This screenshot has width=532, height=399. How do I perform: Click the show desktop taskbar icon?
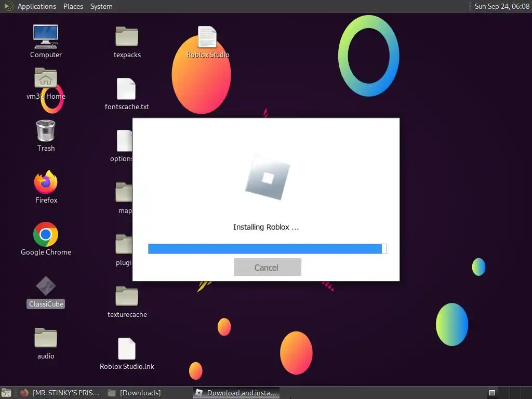point(6,393)
